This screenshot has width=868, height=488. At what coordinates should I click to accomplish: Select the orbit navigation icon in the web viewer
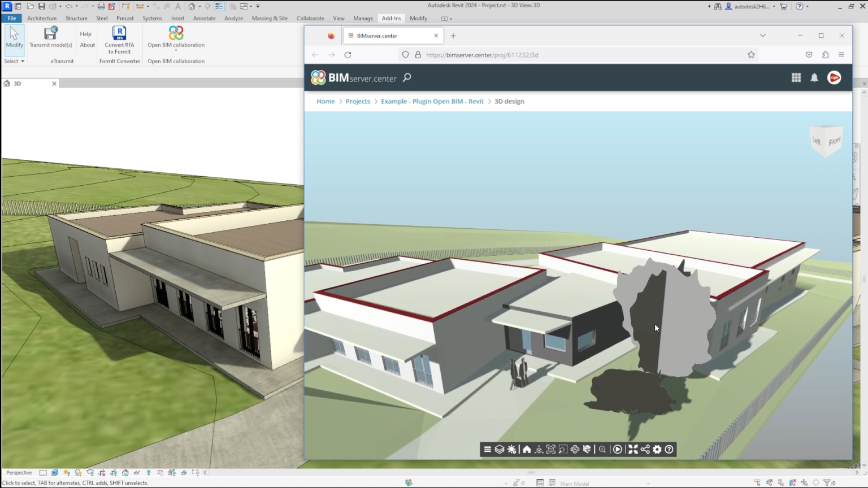575,449
